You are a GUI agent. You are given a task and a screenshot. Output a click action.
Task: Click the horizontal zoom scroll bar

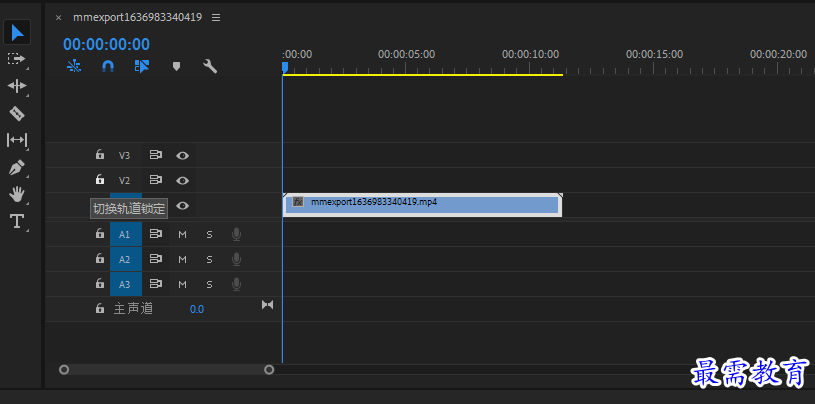(x=166, y=370)
